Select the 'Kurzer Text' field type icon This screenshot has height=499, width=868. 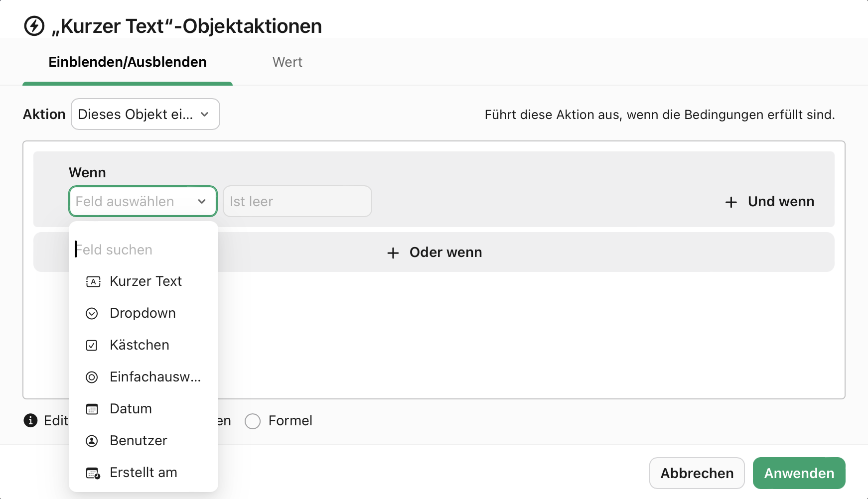tap(93, 281)
